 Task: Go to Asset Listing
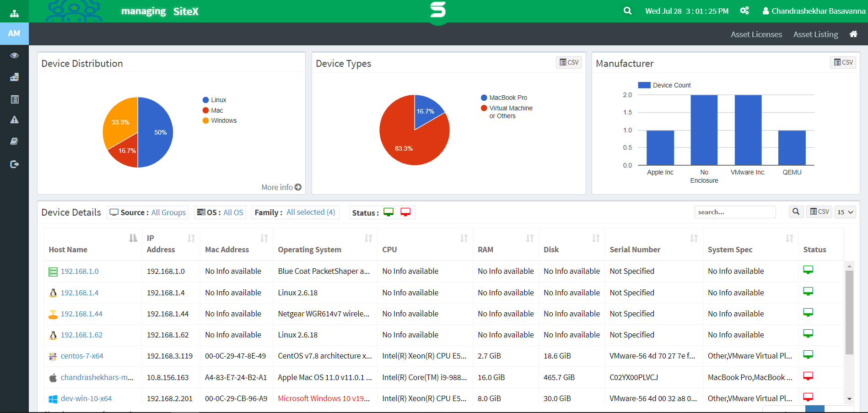816,34
